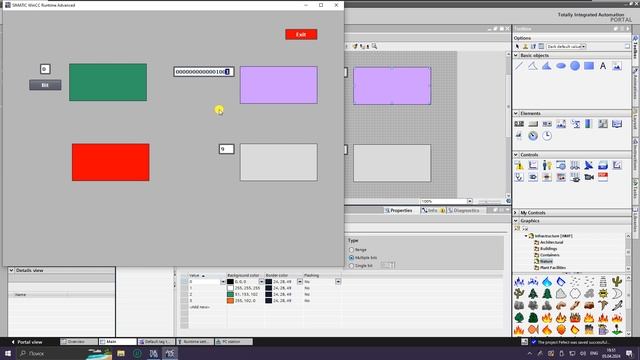Open background color dropdown for row 0

pos(261,282)
